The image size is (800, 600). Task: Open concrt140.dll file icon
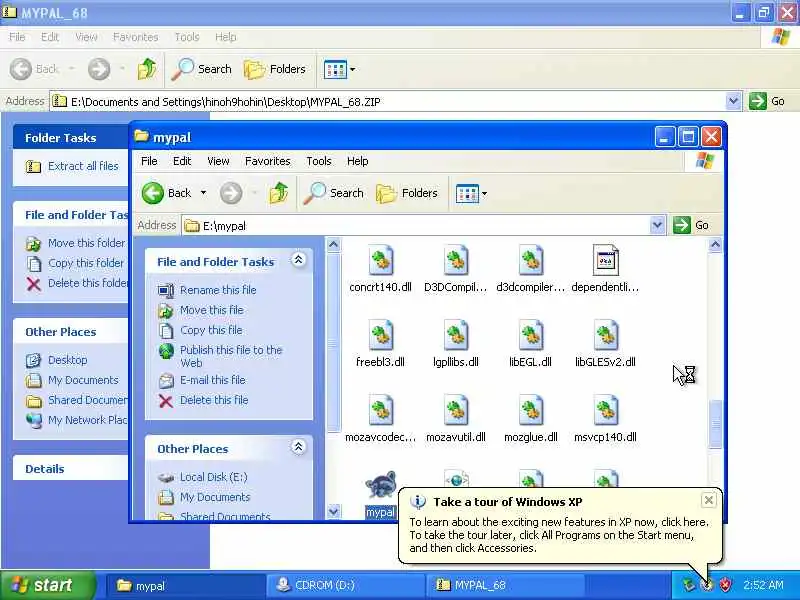coord(381,260)
